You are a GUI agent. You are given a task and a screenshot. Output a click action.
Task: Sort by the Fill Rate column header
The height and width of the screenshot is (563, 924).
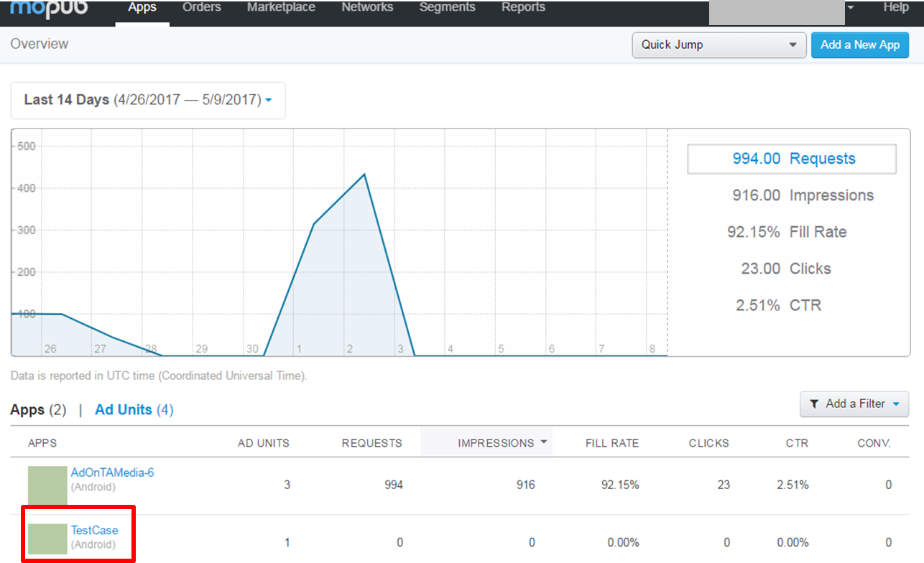point(612,443)
